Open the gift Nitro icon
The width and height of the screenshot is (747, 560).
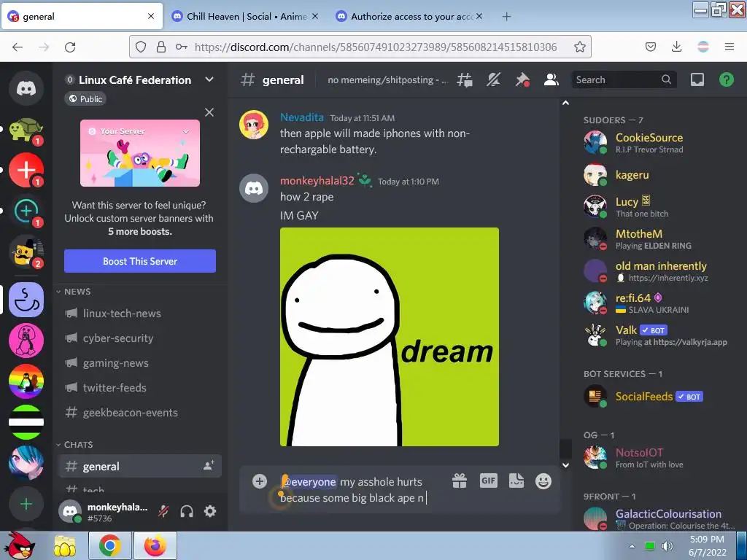click(460, 481)
